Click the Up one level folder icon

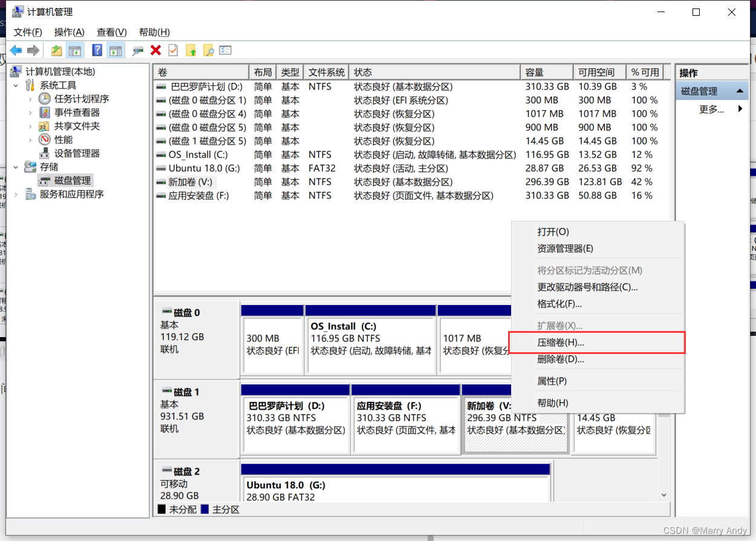[x=56, y=51]
